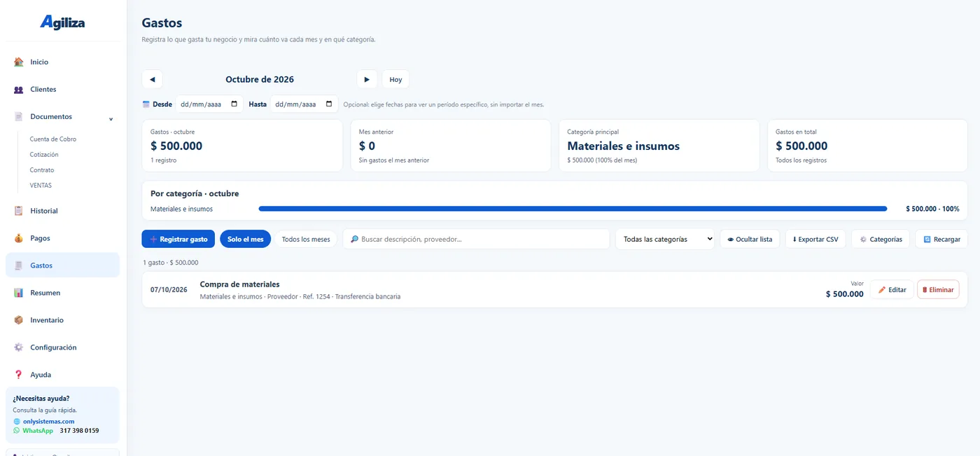The image size is (980, 456).
Task: Go to the next month arrow
Action: pos(367,79)
